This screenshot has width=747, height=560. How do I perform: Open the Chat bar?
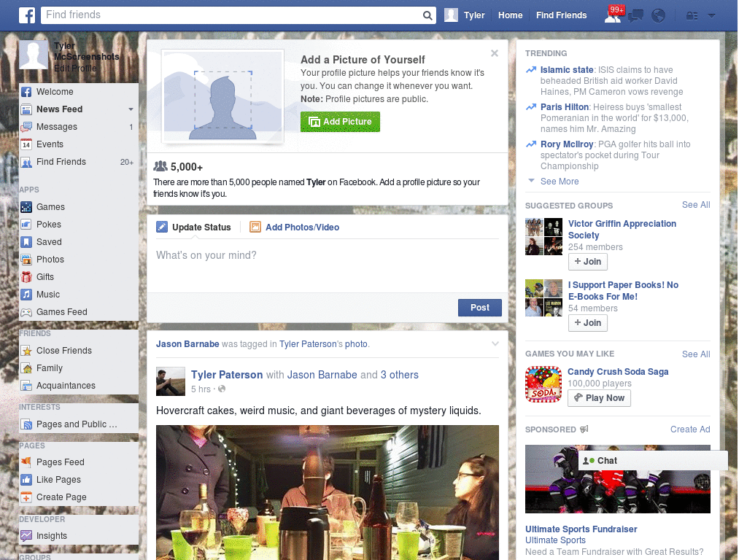click(653, 461)
